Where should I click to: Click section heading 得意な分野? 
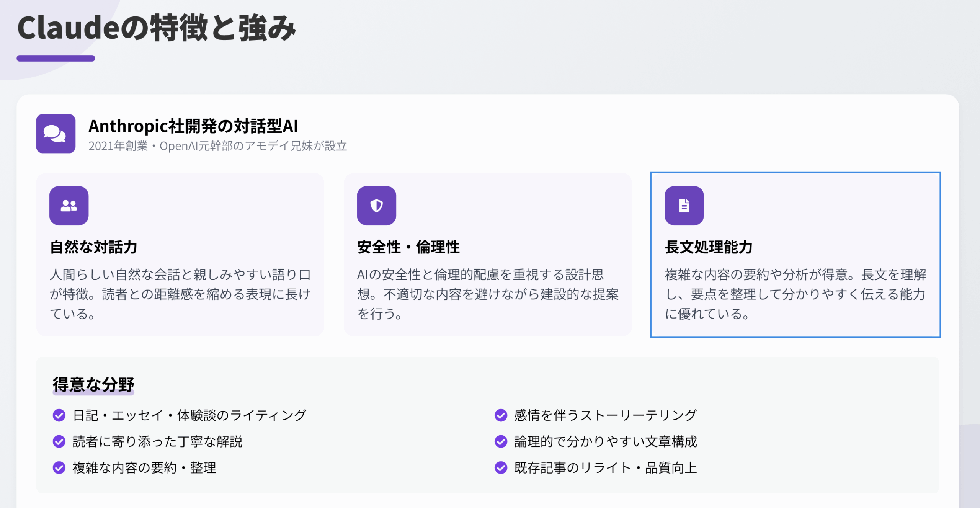click(x=93, y=384)
